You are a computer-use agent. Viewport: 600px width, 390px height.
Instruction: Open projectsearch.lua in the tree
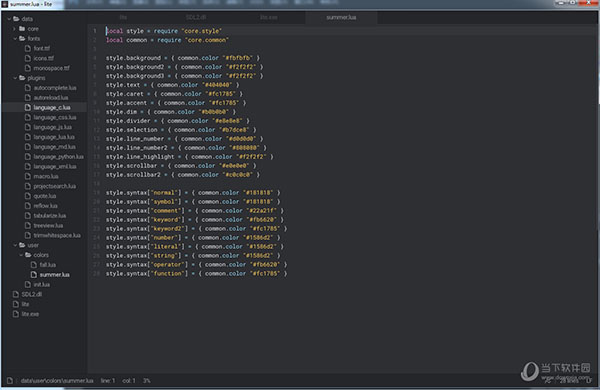coord(55,186)
